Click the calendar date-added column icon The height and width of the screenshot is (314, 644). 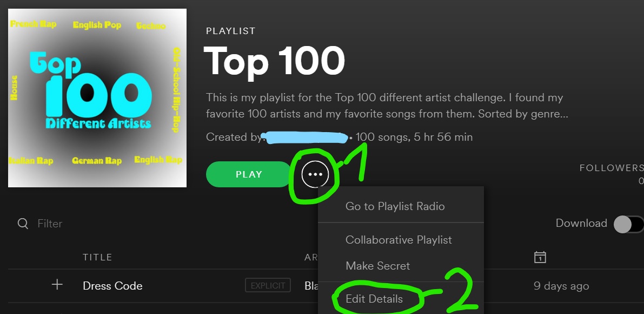pyautogui.click(x=540, y=257)
